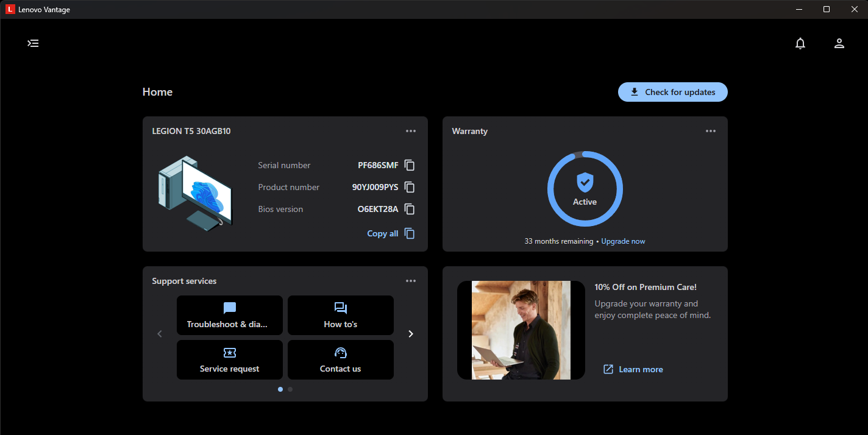Click the Support services card title

[x=184, y=281]
